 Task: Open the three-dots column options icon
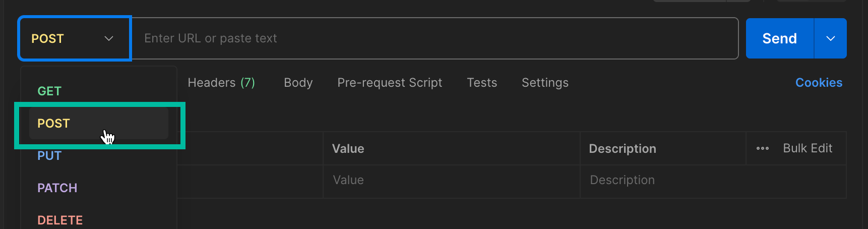click(763, 148)
